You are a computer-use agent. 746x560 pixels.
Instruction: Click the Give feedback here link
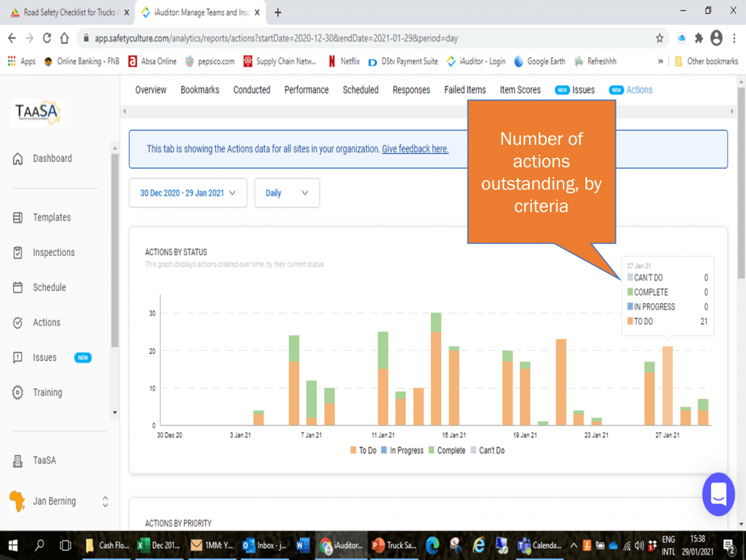tap(415, 149)
